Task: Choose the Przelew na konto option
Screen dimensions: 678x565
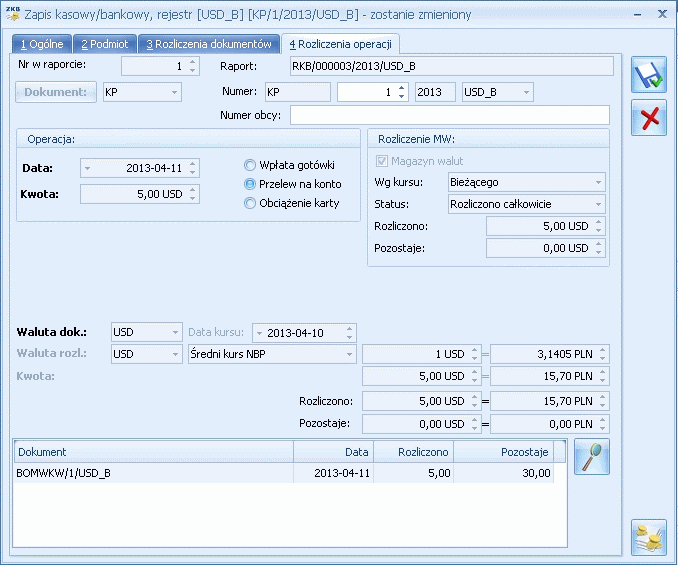Action: click(251, 184)
